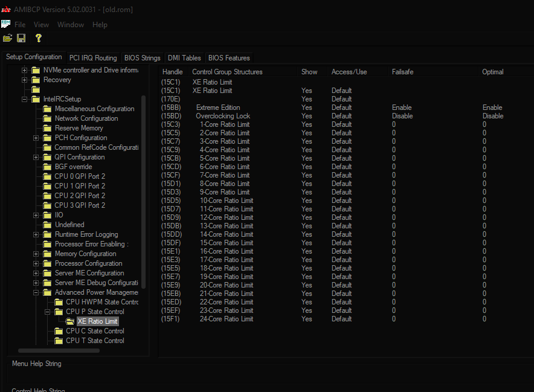The height and width of the screenshot is (392, 534).
Task: Select the CPU 0 QPI Port 2 item
Action: 80,176
